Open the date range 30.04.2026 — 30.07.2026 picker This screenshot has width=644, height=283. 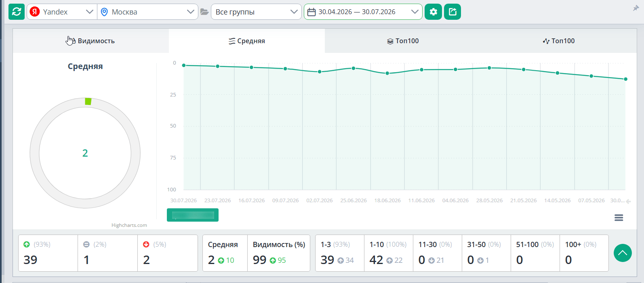(363, 12)
